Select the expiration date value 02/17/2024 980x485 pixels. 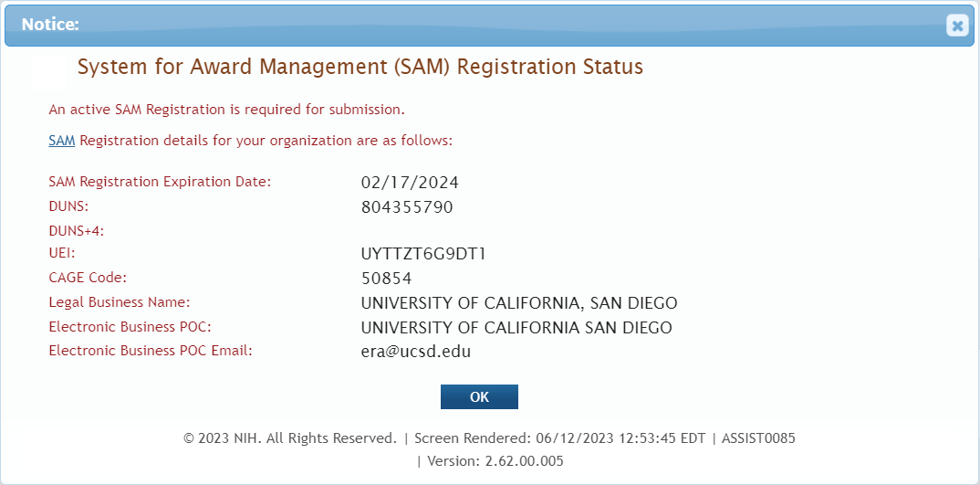pyautogui.click(x=410, y=183)
